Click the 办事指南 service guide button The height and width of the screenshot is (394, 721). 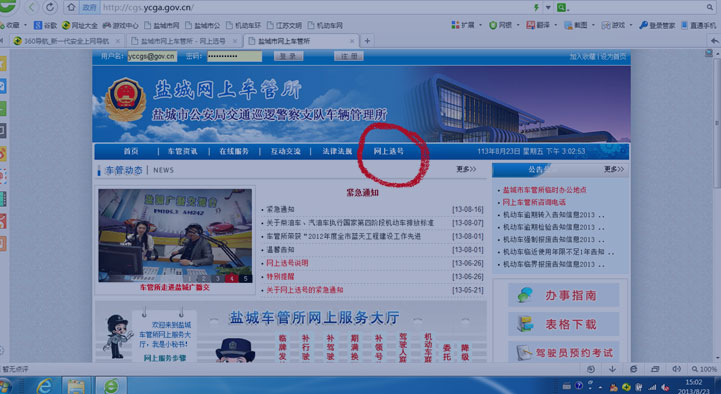(x=564, y=295)
